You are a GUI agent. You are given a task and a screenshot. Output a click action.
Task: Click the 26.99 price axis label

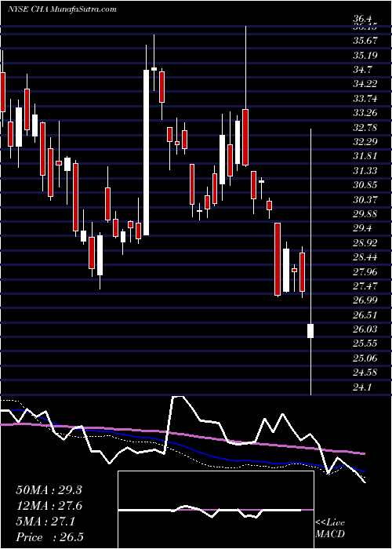[x=365, y=300]
